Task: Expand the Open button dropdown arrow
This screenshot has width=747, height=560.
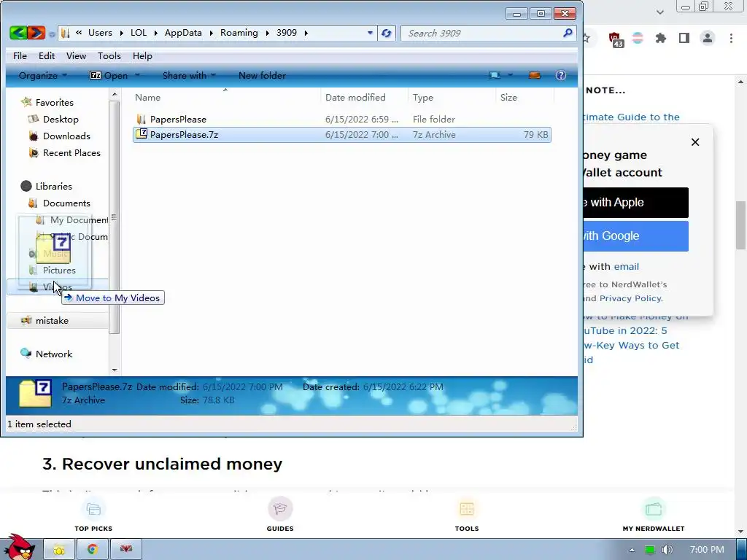Action: point(137,75)
